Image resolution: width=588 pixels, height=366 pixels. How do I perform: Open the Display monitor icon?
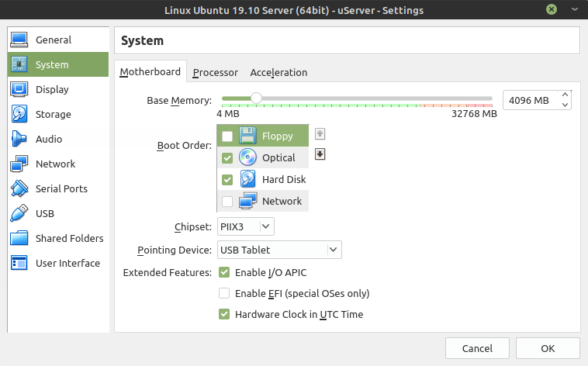(x=19, y=89)
